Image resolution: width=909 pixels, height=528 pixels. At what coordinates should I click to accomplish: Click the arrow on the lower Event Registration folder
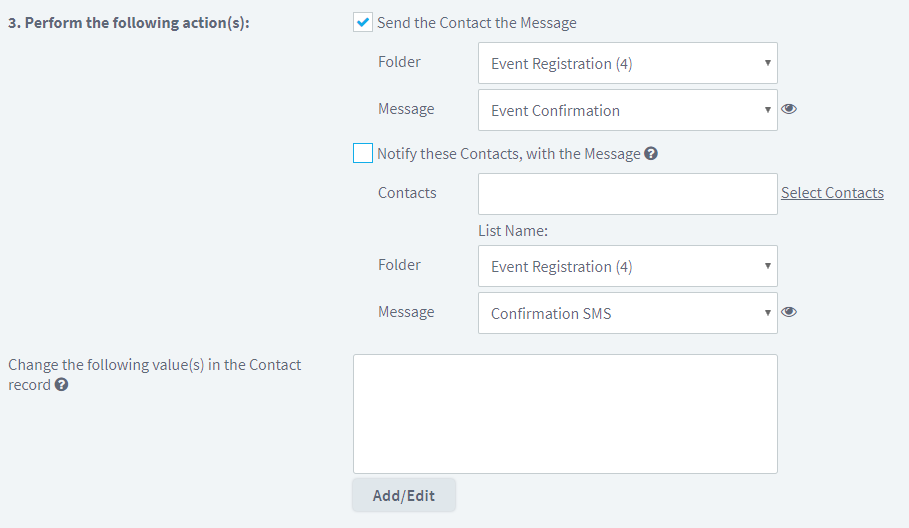768,265
